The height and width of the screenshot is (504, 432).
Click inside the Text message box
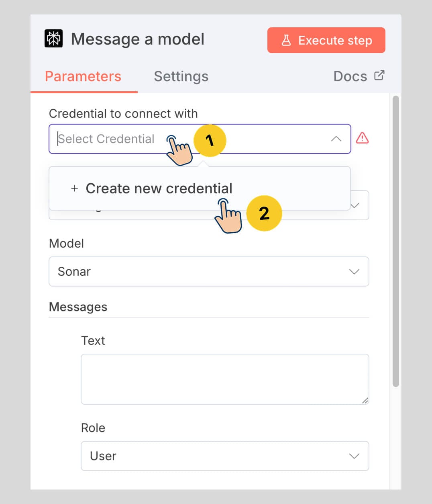click(224, 379)
